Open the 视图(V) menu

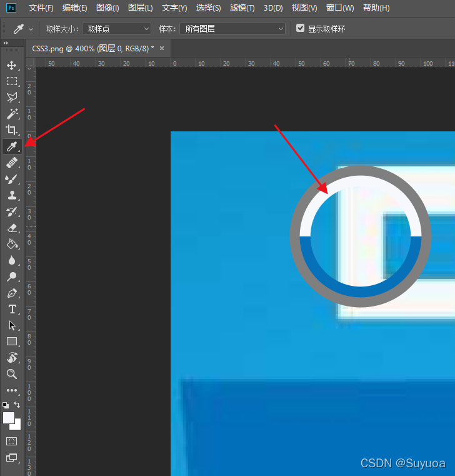[x=304, y=8]
